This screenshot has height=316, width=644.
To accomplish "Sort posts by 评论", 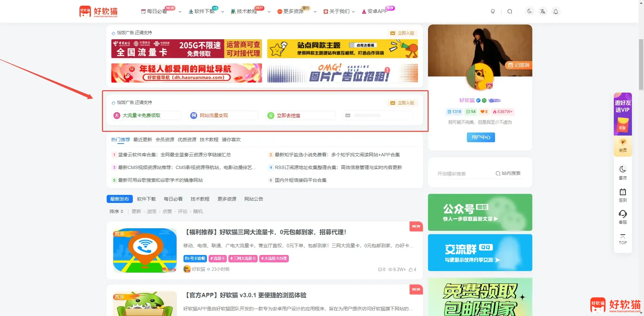I will pos(182,211).
